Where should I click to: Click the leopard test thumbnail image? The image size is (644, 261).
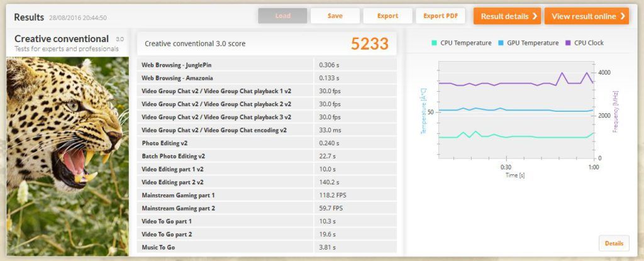pos(67,156)
